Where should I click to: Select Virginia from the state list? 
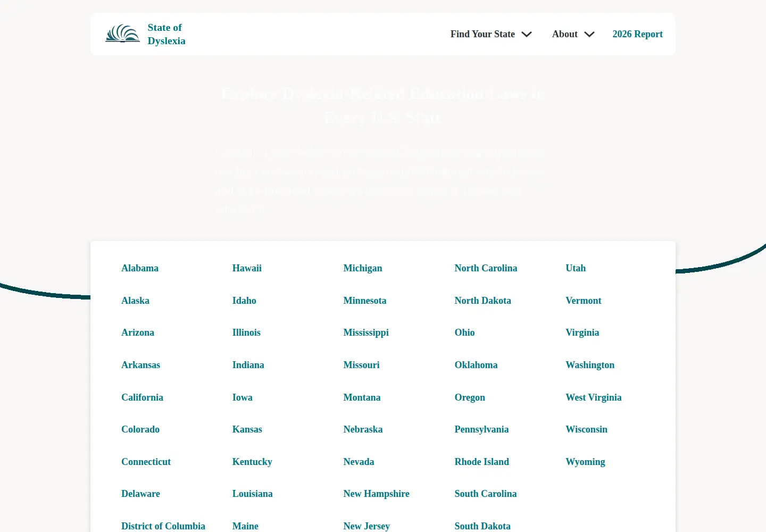click(x=582, y=332)
